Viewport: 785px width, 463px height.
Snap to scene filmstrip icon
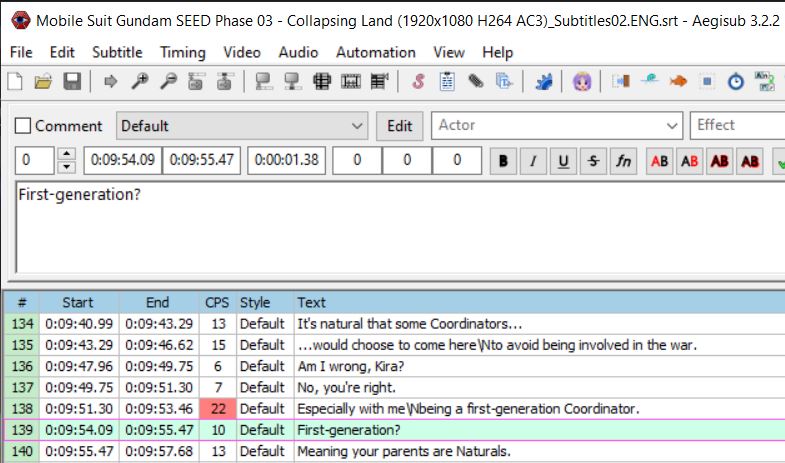351,81
